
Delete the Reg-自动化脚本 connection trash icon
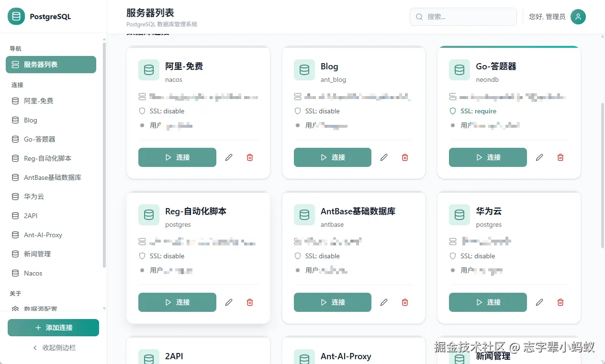[x=250, y=302]
